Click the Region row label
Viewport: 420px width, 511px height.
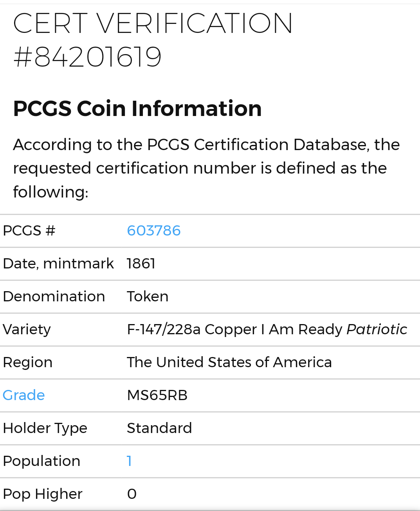pyautogui.click(x=28, y=362)
